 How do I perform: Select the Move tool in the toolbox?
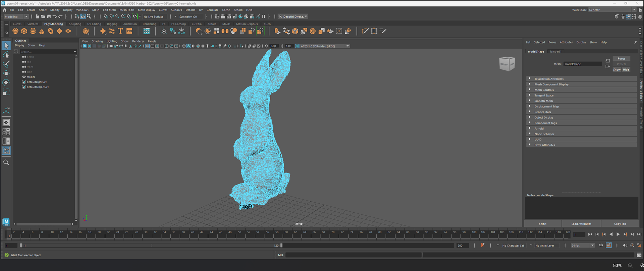coord(6,73)
